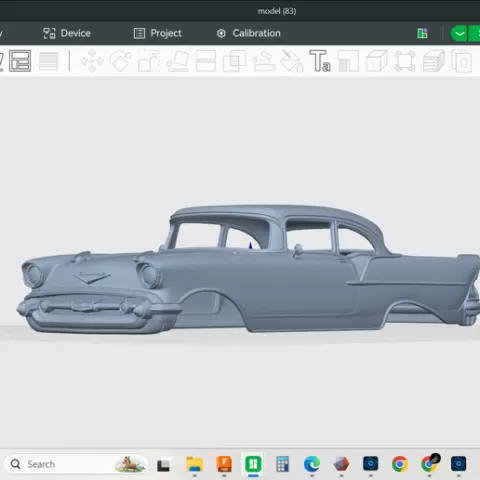Click the green Bambu Studio taskbar icon
Screen dimensions: 480x480
click(253, 464)
